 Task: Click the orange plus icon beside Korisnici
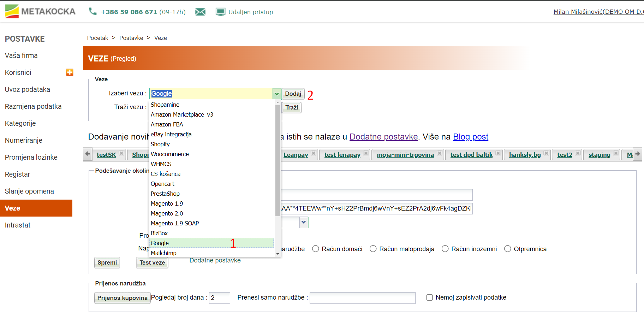coord(70,72)
